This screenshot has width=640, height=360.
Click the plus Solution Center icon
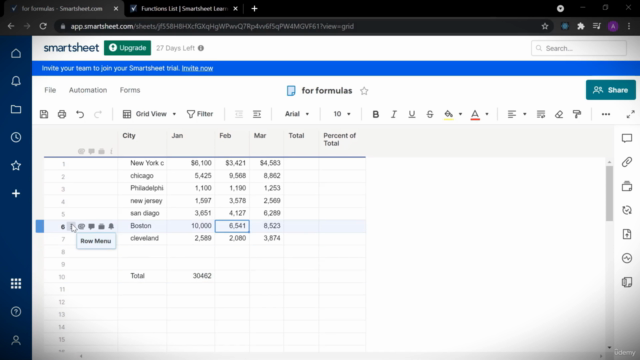click(16, 193)
